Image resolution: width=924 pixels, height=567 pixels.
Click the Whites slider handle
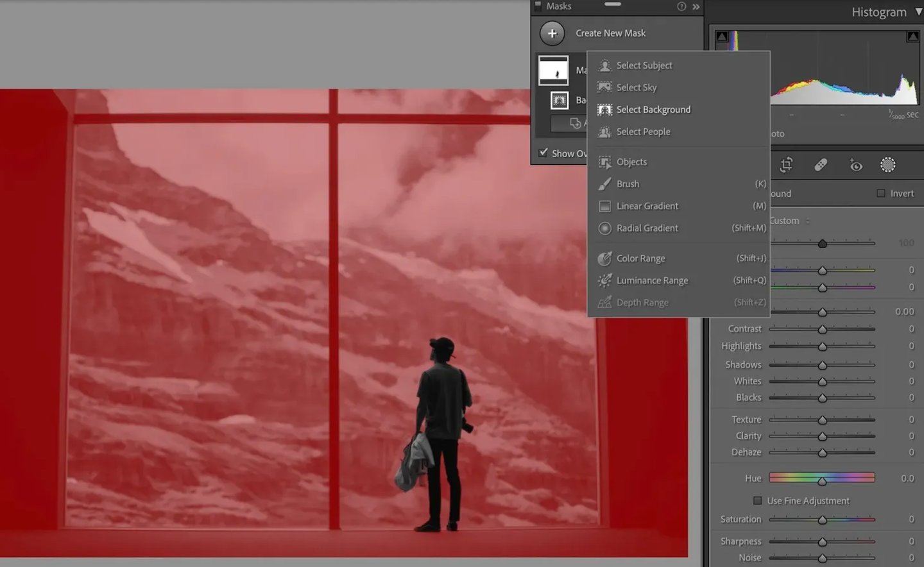pyautogui.click(x=822, y=382)
